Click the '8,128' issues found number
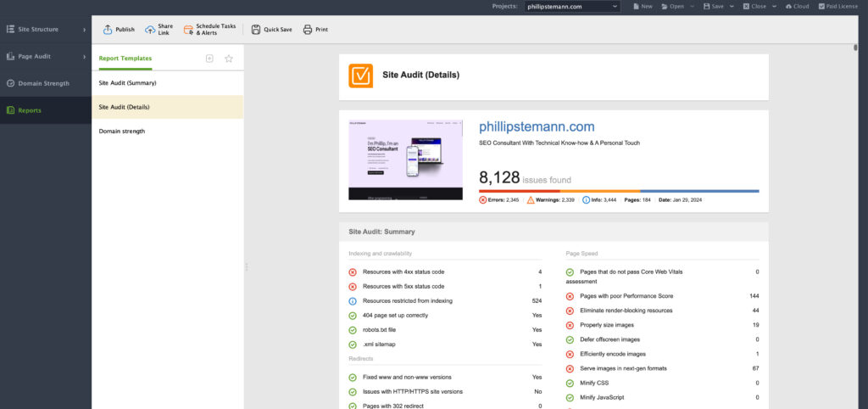 [499, 177]
